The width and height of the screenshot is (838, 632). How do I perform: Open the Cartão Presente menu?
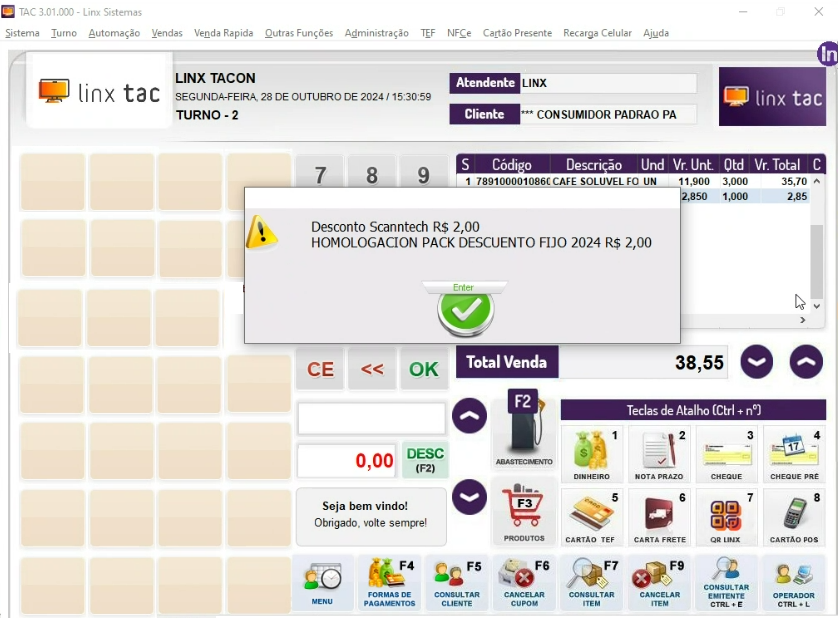tap(517, 33)
